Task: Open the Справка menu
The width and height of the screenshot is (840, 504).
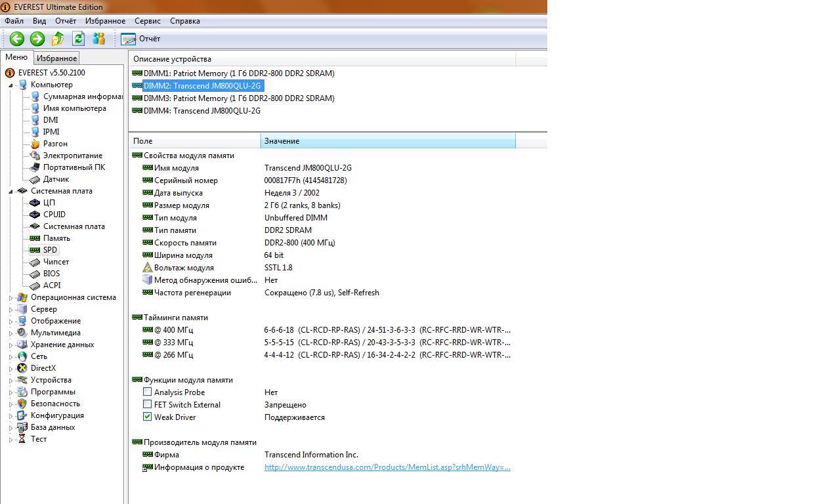Action: (185, 21)
